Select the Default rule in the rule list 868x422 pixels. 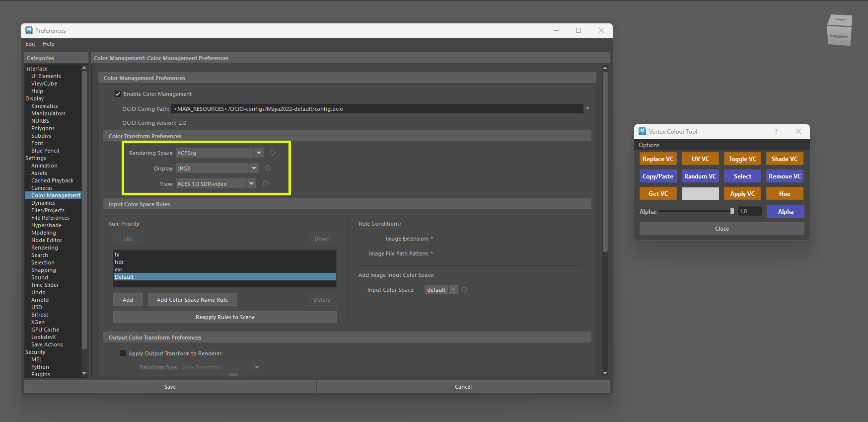[x=225, y=277]
